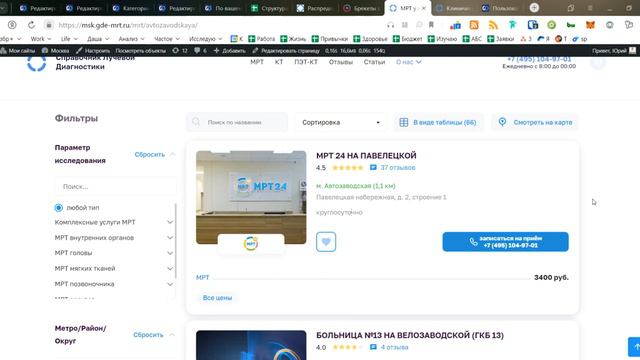Click the bar-chart extension icon
Viewport: 640px width, 360px height.
pos(455,25)
